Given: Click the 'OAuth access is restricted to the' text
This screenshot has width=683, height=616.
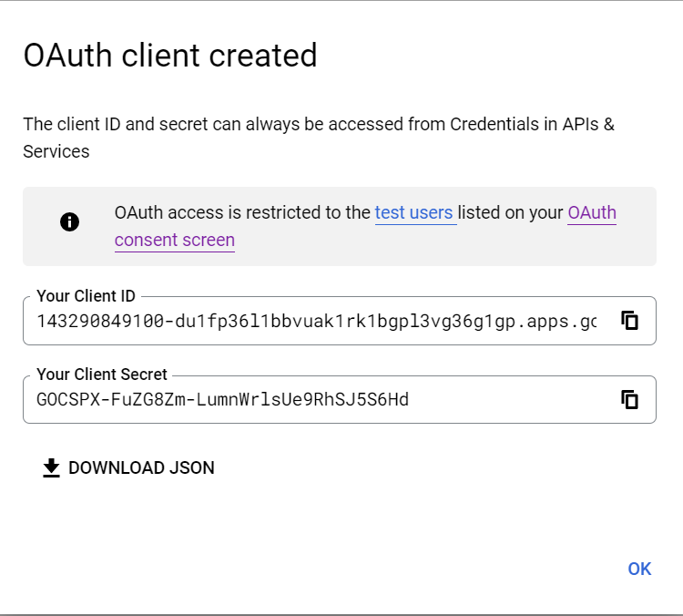Looking at the screenshot, I should pos(242,212).
